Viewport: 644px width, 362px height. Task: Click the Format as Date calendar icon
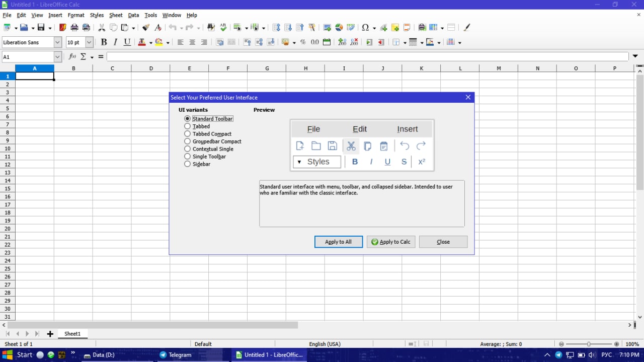pyautogui.click(x=327, y=42)
